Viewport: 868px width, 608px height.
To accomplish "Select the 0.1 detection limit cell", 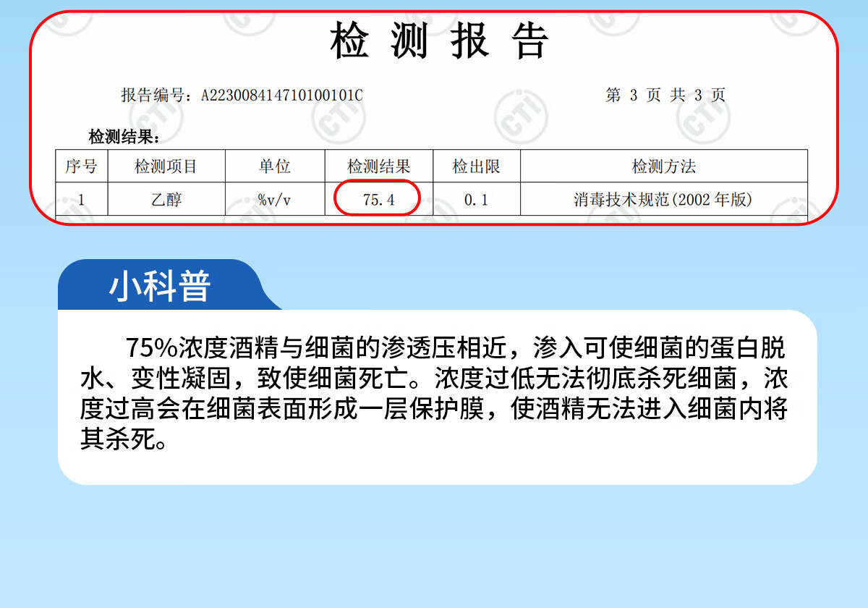I will (476, 200).
